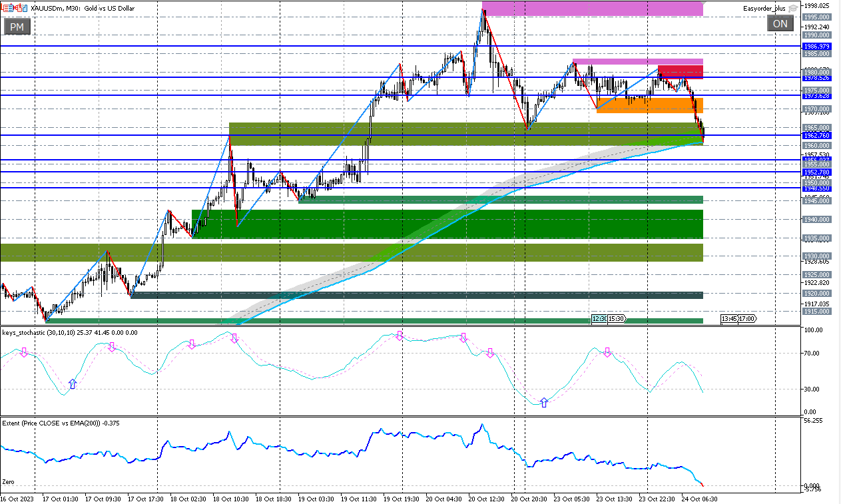The height and width of the screenshot is (504, 841).
Task: Select the pink down arrow at 18 Oct 02:30
Action: tap(192, 344)
